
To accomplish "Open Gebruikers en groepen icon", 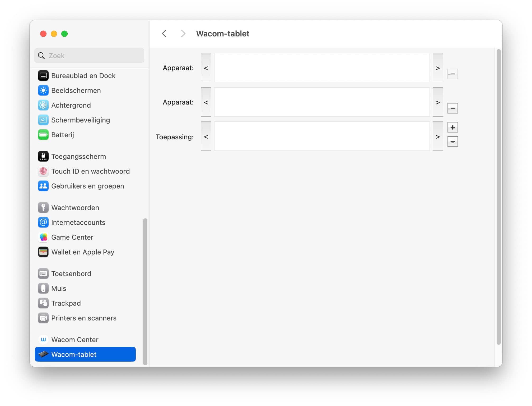I will coord(43,186).
